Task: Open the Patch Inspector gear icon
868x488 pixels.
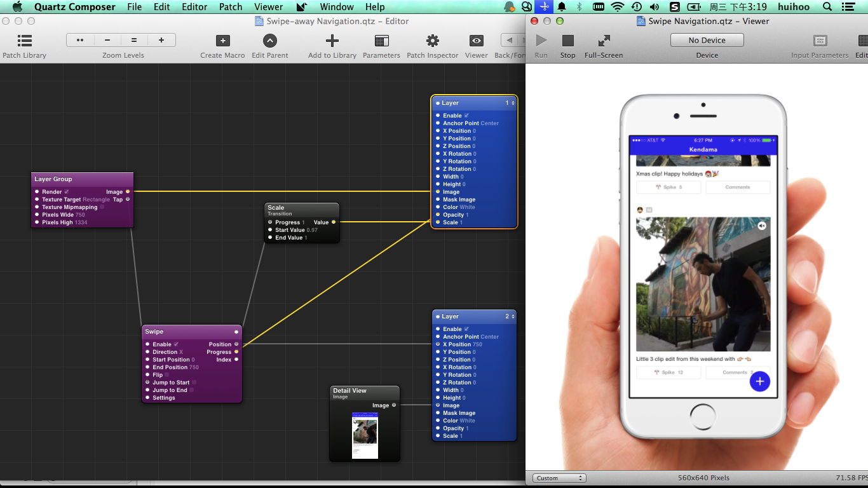Action: (x=432, y=41)
